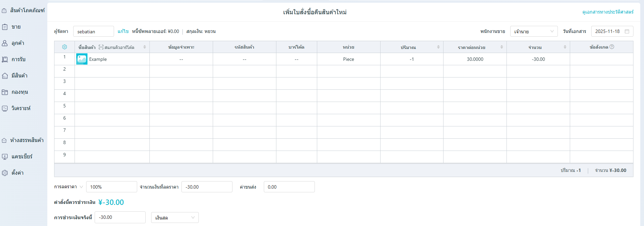Click the ค่าขนส่ง shipping fee input field
Image resolution: width=644 pixels, height=226 pixels.
(x=289, y=187)
